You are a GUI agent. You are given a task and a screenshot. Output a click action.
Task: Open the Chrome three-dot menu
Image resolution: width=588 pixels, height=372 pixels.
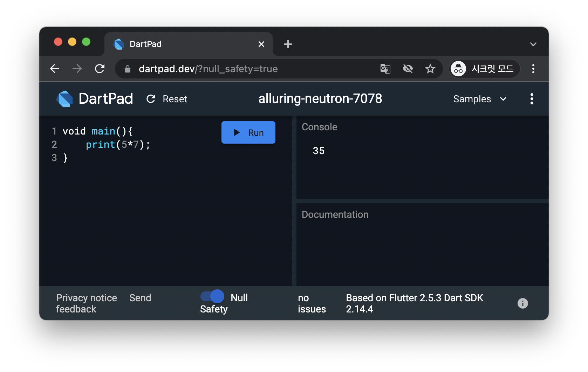533,69
